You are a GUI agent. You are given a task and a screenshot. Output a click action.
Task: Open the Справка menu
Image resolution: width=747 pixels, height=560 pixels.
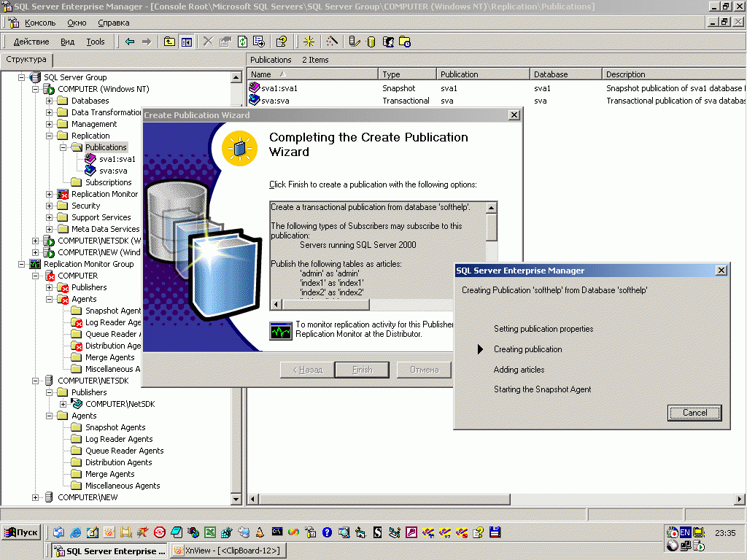click(x=113, y=23)
